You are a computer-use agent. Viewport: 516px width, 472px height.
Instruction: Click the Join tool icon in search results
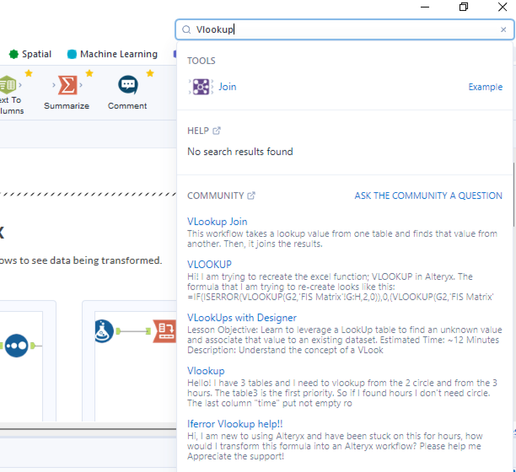pyautogui.click(x=201, y=87)
